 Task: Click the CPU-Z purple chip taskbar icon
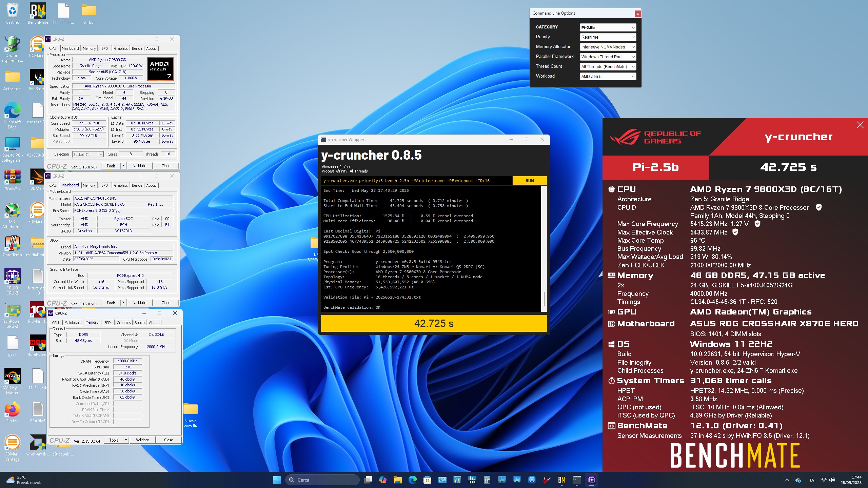click(591, 480)
